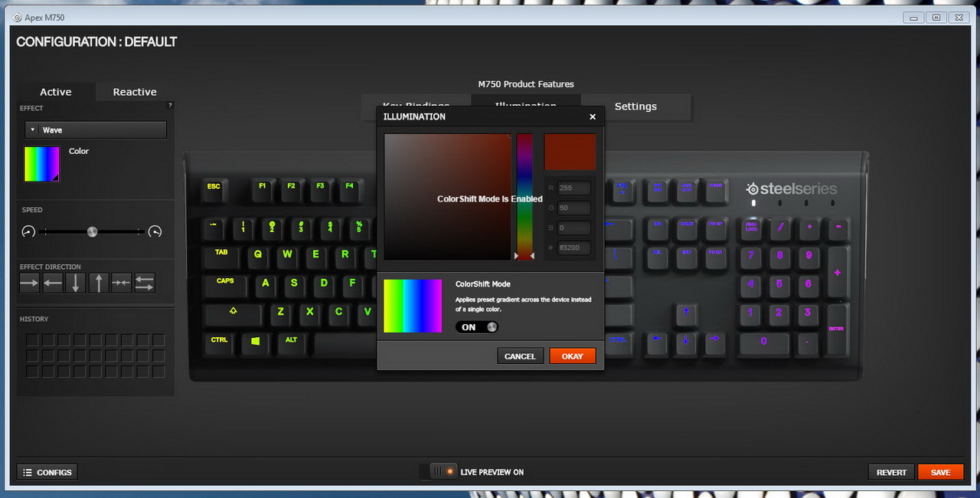980x498 pixels.
Task: Select the numpad minus key
Action: tap(838, 228)
